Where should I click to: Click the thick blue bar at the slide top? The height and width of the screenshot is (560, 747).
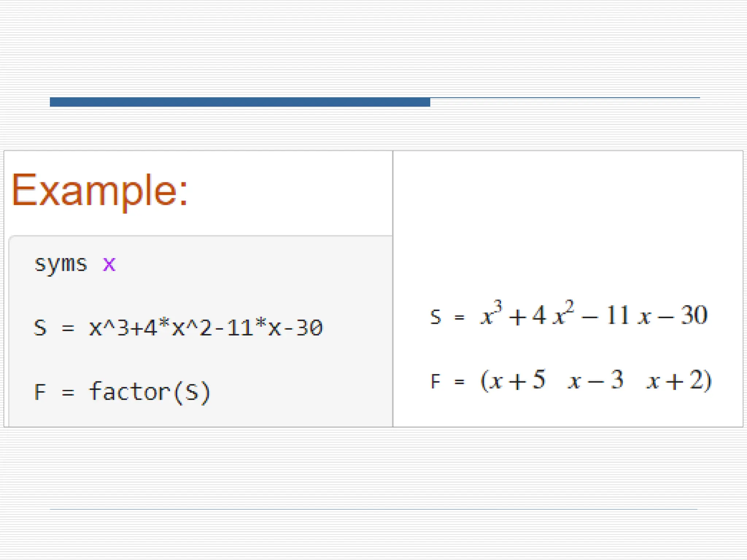240,102
